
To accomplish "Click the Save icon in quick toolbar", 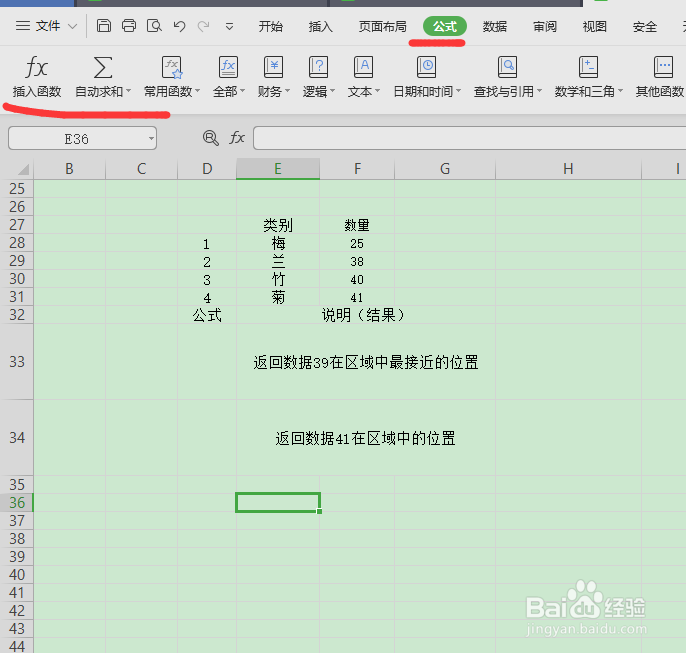I will coord(104,26).
